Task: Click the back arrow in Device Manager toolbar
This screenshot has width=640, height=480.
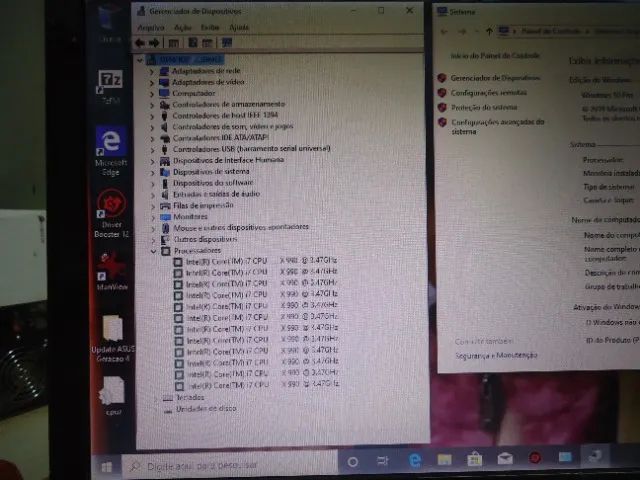Action: point(140,43)
